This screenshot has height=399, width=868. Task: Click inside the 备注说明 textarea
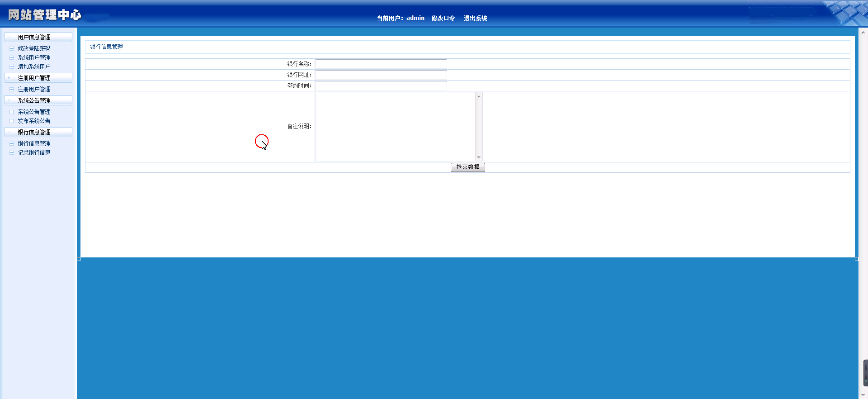click(395, 127)
